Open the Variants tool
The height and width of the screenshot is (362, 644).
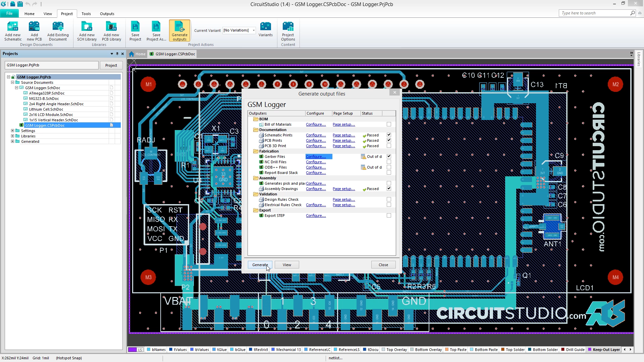(x=265, y=27)
